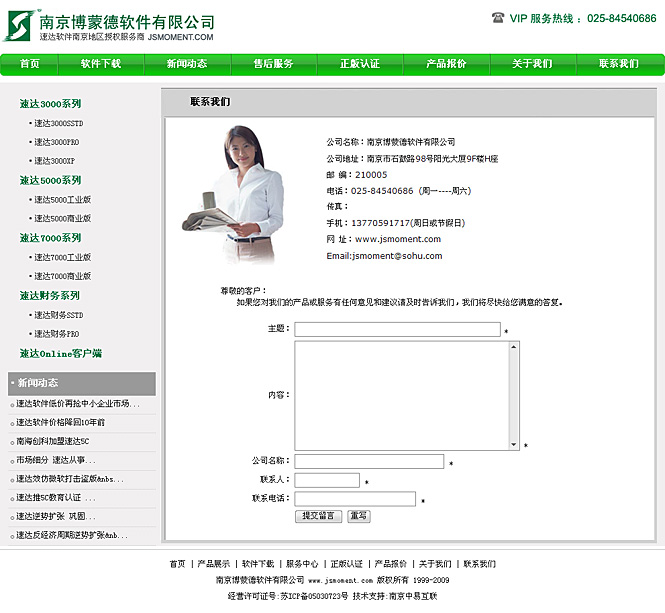Click the jsmoment@sohu.com email text
665x613 pixels.
tap(397, 256)
